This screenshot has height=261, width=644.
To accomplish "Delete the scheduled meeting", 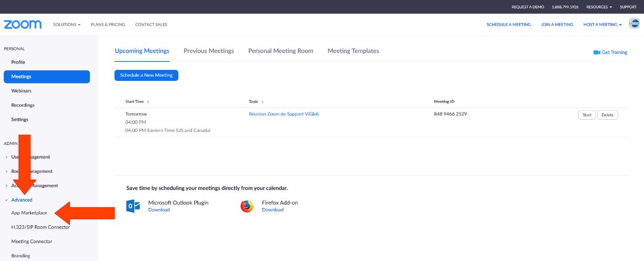I will [608, 115].
